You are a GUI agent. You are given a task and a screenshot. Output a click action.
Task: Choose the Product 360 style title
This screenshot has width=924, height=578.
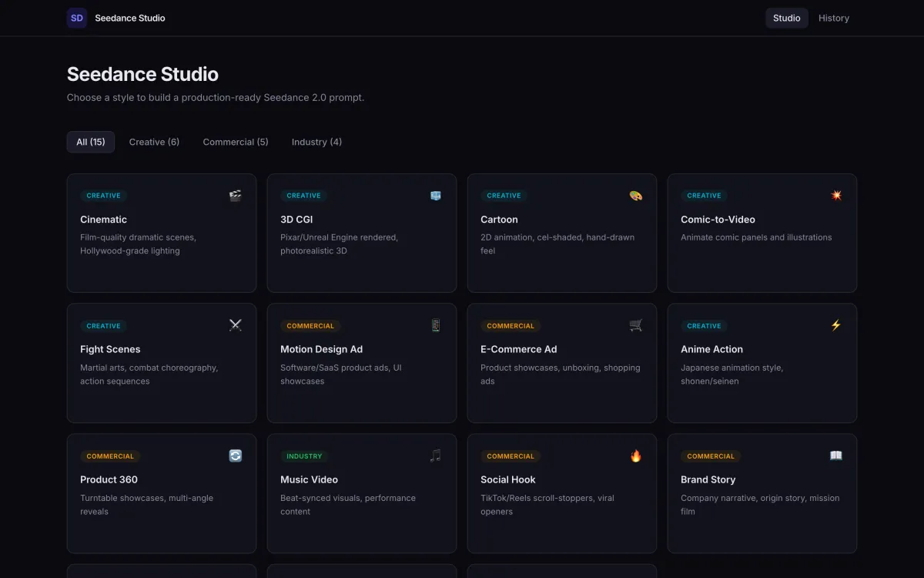[109, 479]
